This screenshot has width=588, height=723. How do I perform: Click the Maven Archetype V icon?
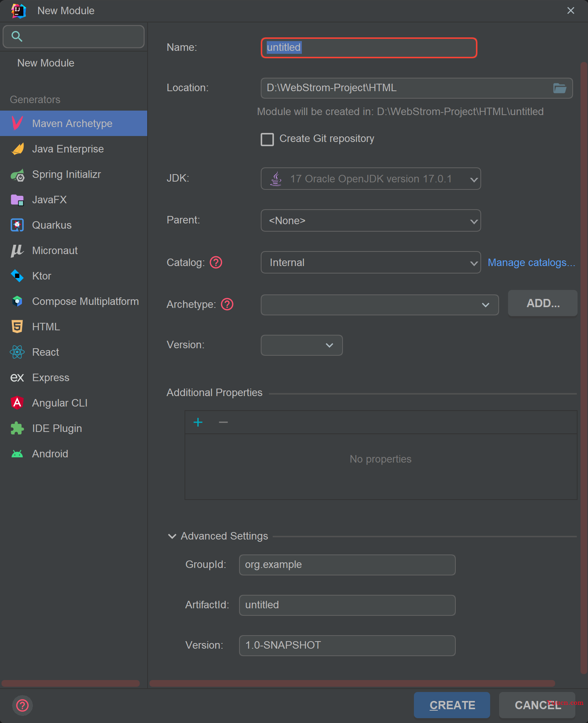pos(17,123)
